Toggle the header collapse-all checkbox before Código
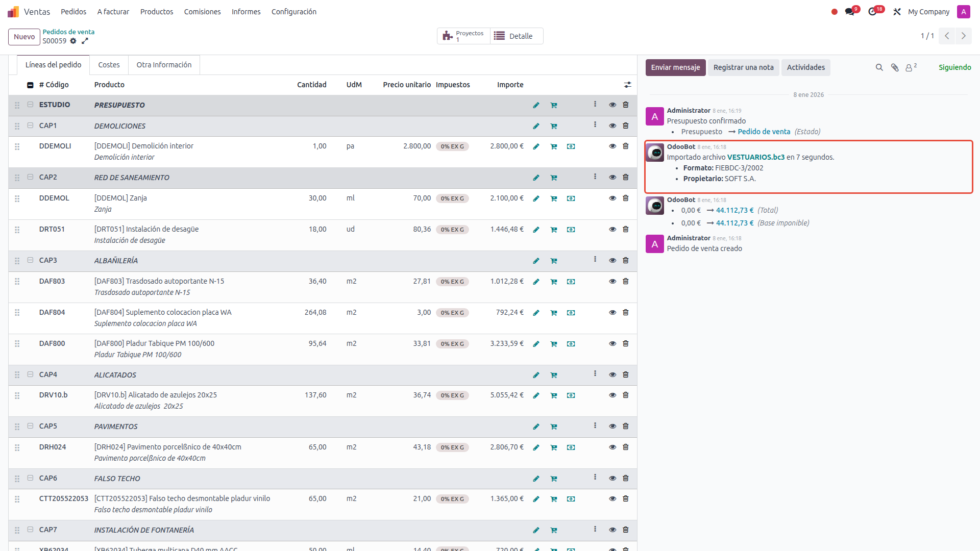The image size is (980, 551). [x=30, y=85]
